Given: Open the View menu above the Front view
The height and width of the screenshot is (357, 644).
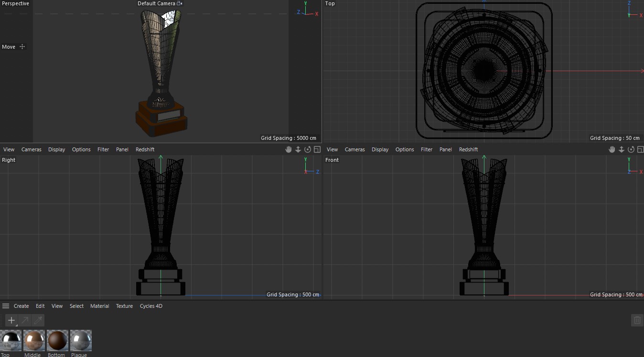Looking at the screenshot, I should tap(332, 149).
